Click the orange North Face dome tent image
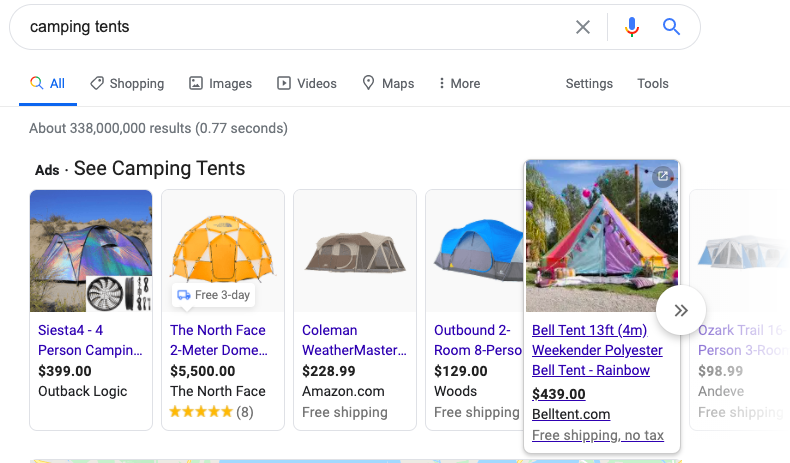The image size is (790, 463). 223,250
